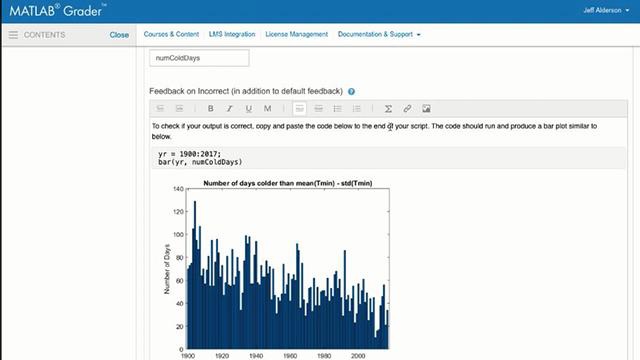Image resolution: width=640 pixels, height=360 pixels.
Task: Insert a hyperlink with the link icon
Action: [407, 109]
